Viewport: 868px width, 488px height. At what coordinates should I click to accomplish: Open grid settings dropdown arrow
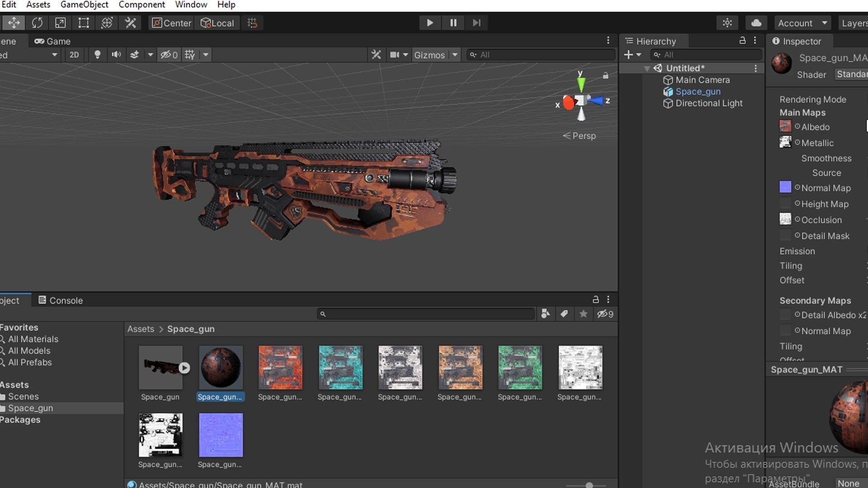[x=206, y=55]
